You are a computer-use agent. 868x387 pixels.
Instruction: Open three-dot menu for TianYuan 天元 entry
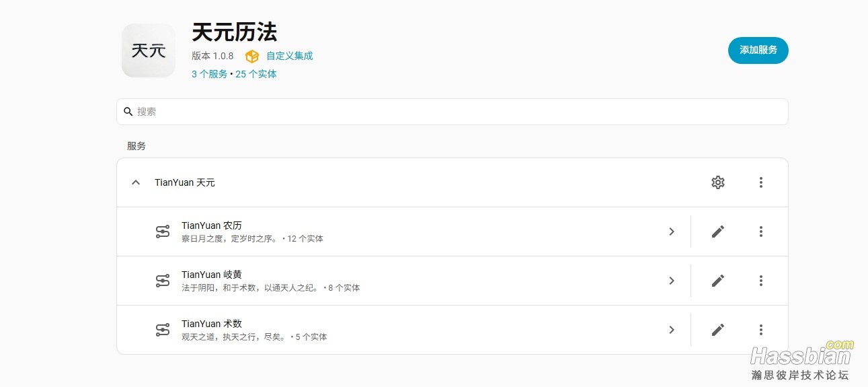click(761, 182)
